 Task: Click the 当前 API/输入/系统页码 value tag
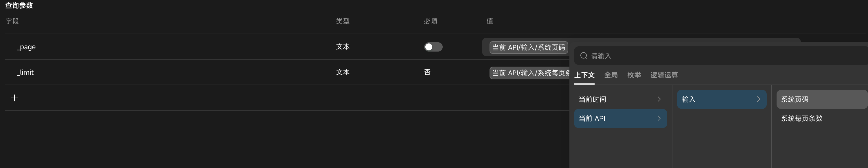tap(528, 48)
